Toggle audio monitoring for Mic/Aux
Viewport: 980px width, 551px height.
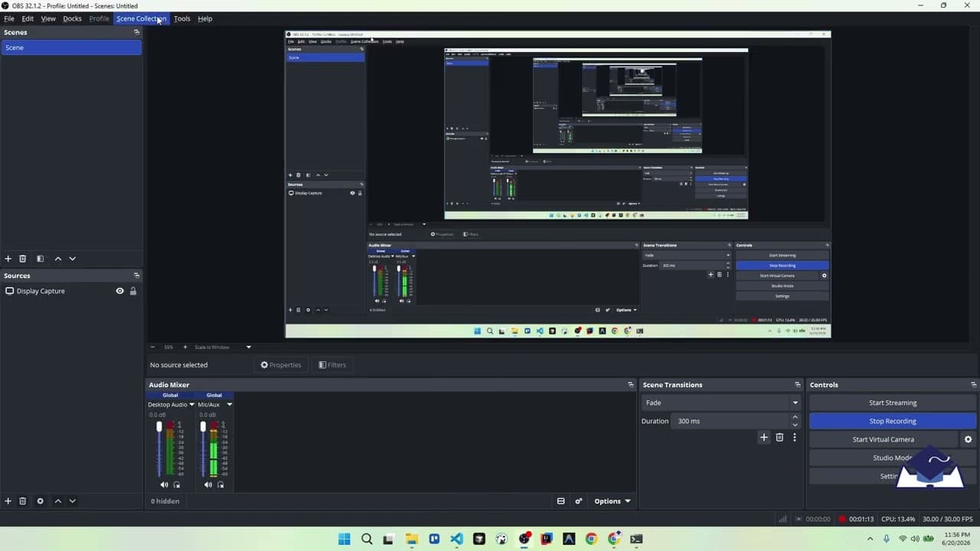pos(220,484)
